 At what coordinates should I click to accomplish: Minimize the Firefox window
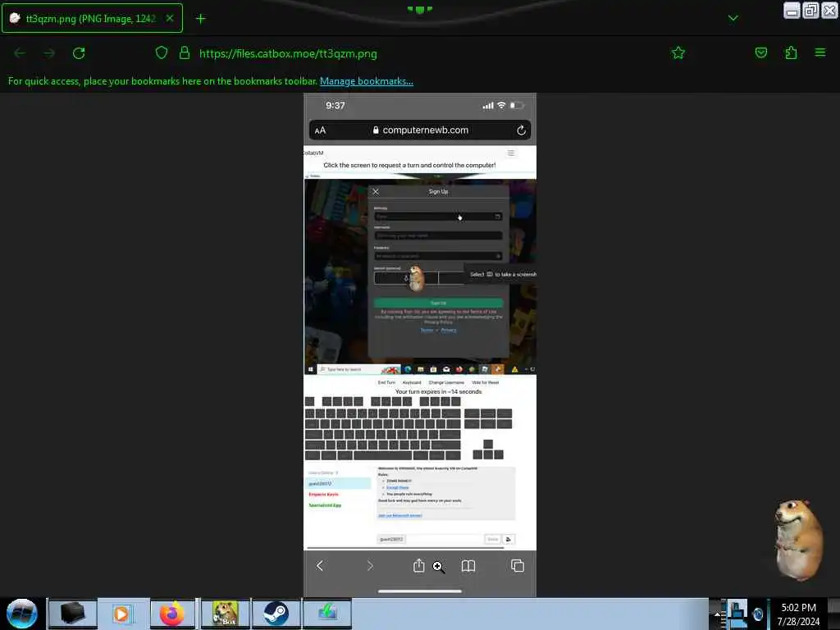click(x=792, y=10)
